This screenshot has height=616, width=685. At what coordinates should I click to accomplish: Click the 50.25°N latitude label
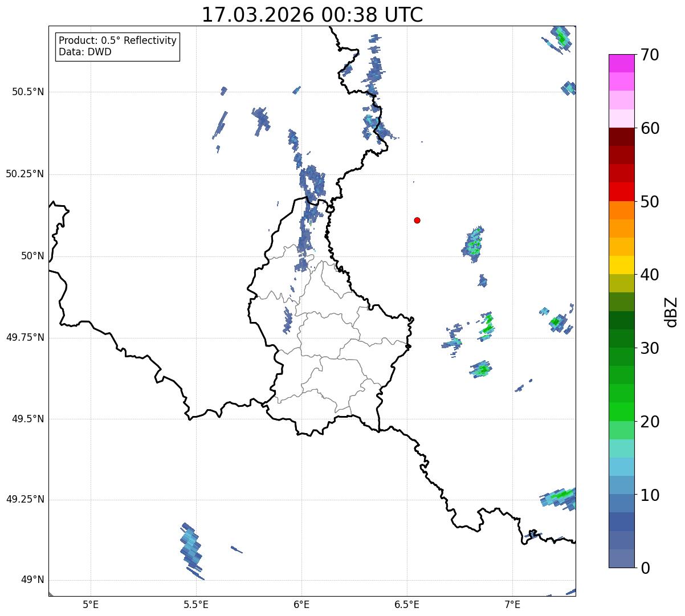[25, 174]
